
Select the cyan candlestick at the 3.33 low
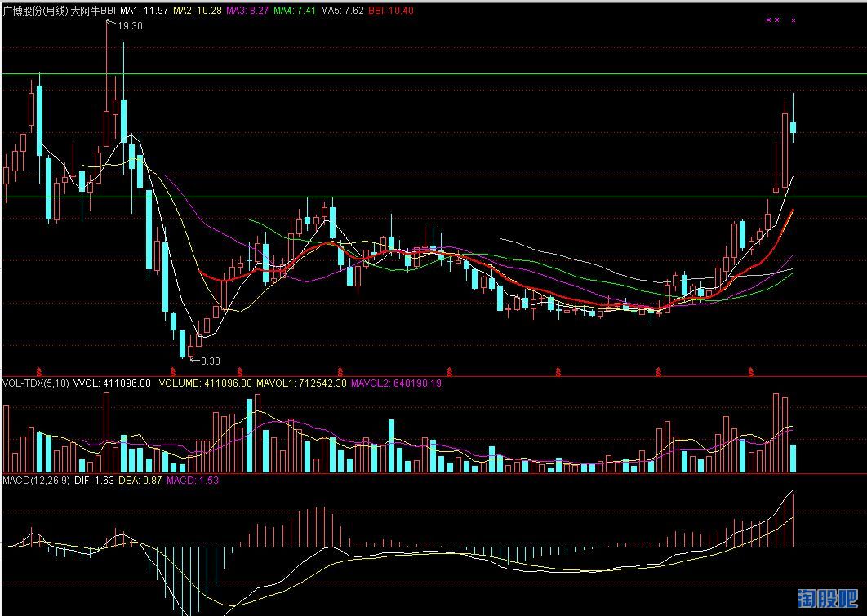tap(183, 343)
